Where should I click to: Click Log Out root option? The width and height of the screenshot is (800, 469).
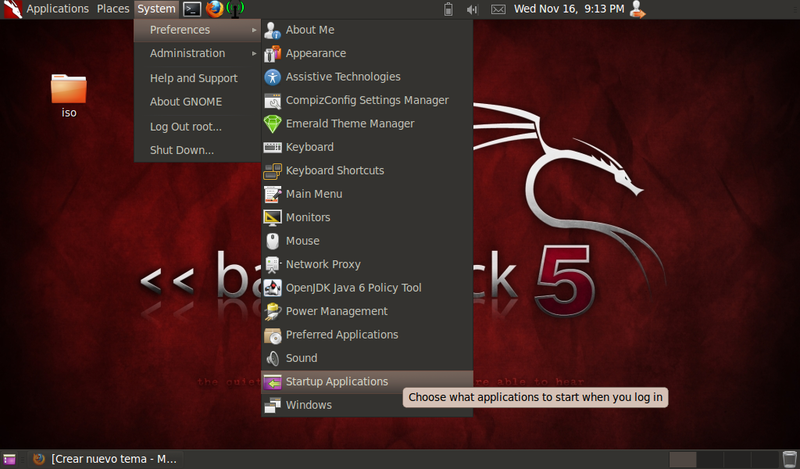pos(185,127)
